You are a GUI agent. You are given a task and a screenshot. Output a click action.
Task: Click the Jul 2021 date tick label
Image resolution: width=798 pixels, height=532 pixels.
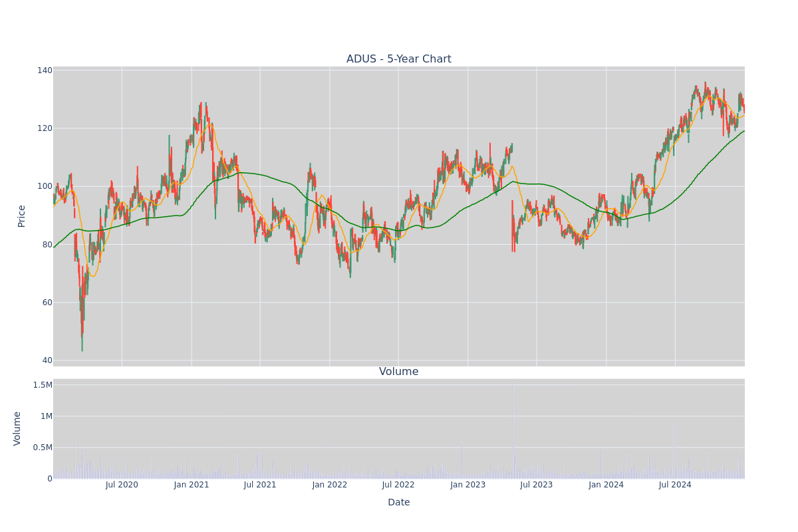pyautogui.click(x=260, y=485)
